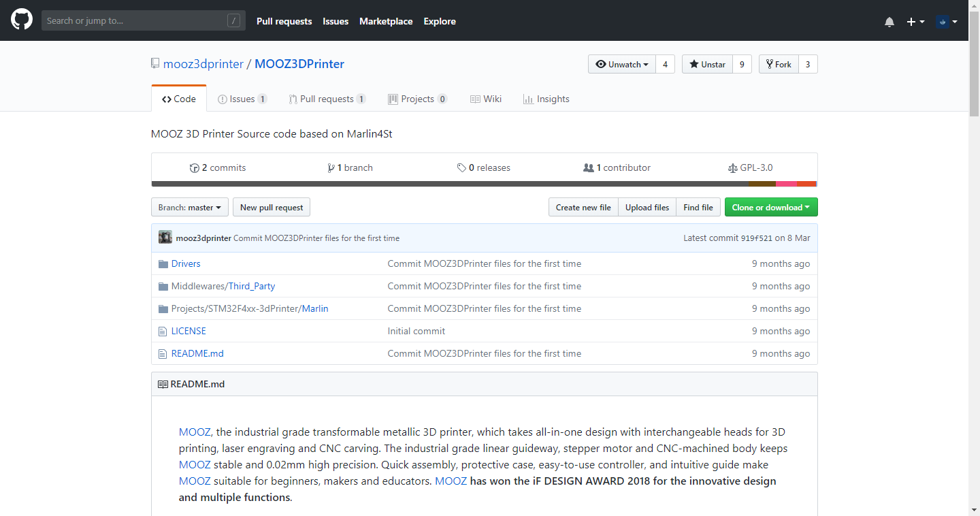This screenshot has width=980, height=516.
Task: Open the Projects tab
Action: click(418, 99)
